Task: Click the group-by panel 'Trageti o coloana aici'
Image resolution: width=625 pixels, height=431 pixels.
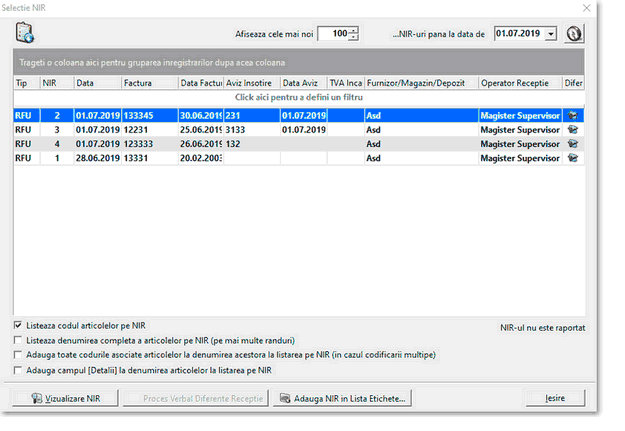Action: 299,62
